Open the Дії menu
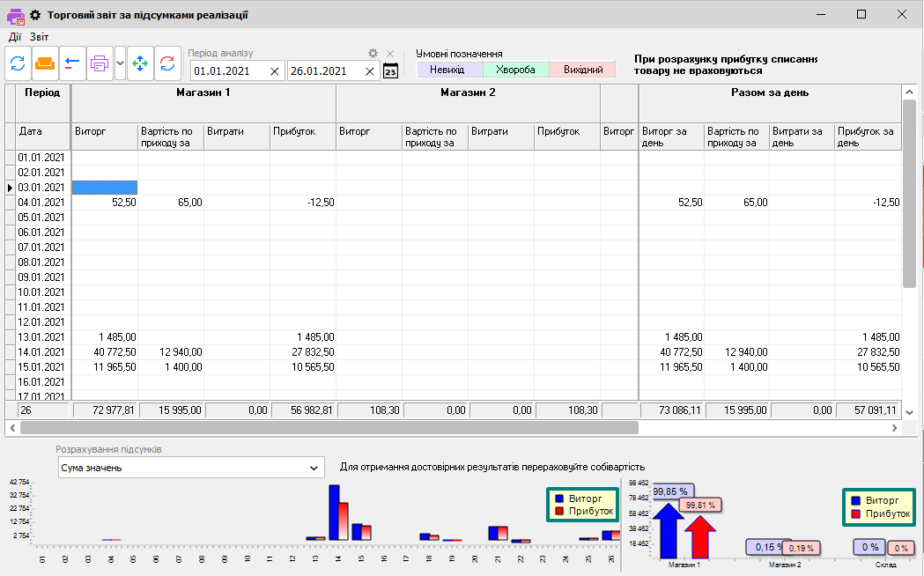 (15, 37)
